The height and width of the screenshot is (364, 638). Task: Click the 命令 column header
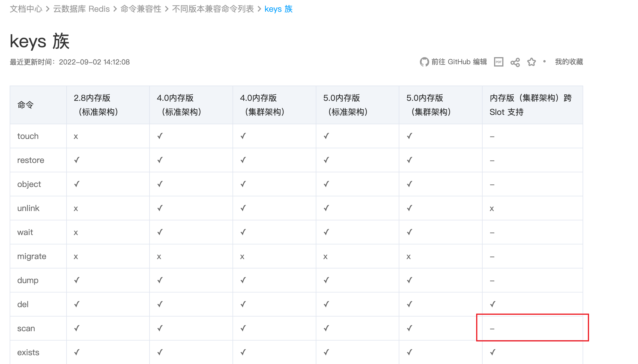tap(26, 105)
